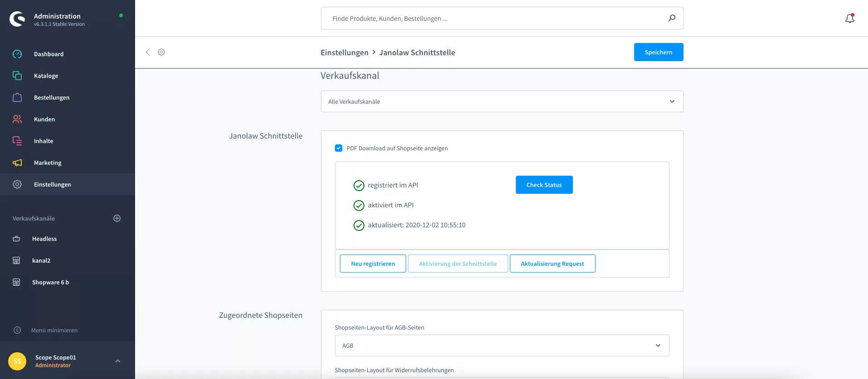Click the small gear icon beside back arrow
This screenshot has width=868, height=379.
(x=161, y=52)
